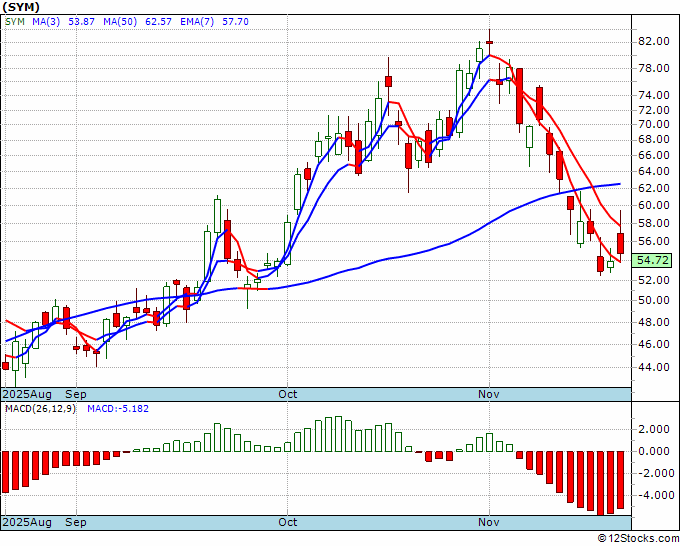
Task: Click the tallest green MACD histogram bar
Action: [x=338, y=434]
